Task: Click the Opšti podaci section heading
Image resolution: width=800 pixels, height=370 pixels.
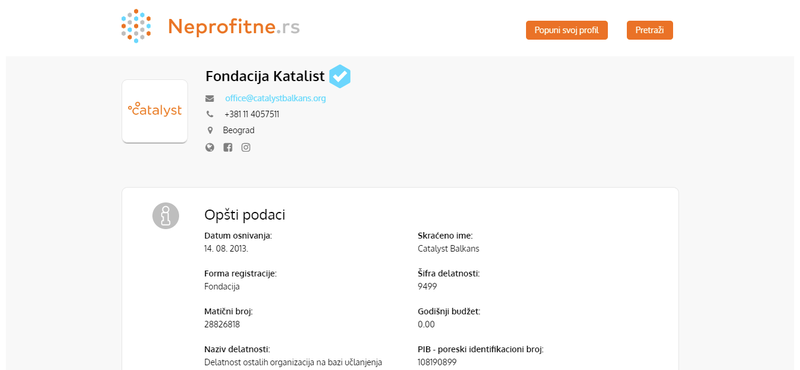Action: 245,215
